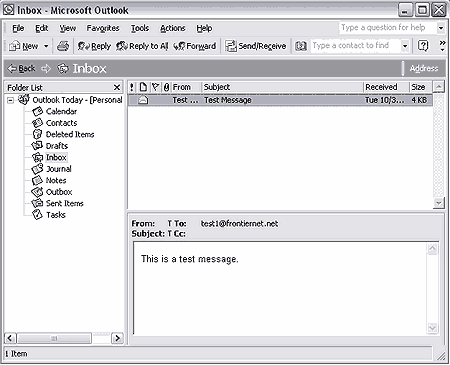The height and width of the screenshot is (365, 450).
Task: Click Reply to All button
Action: (142, 46)
